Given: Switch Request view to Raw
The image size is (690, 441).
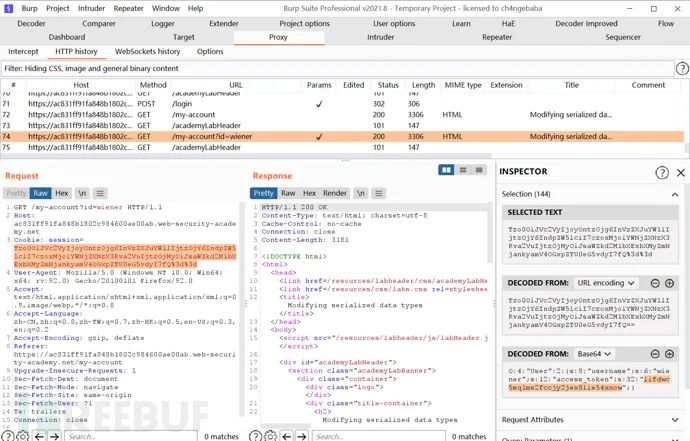Looking at the screenshot, I should click(40, 193).
